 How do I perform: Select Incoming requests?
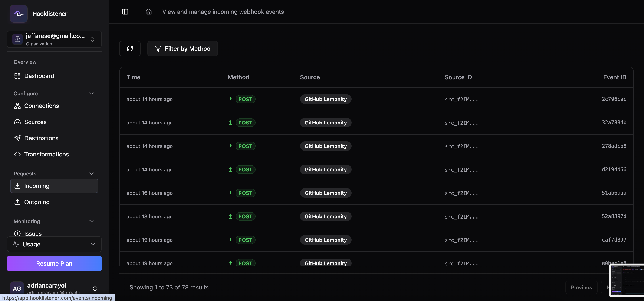pos(54,186)
